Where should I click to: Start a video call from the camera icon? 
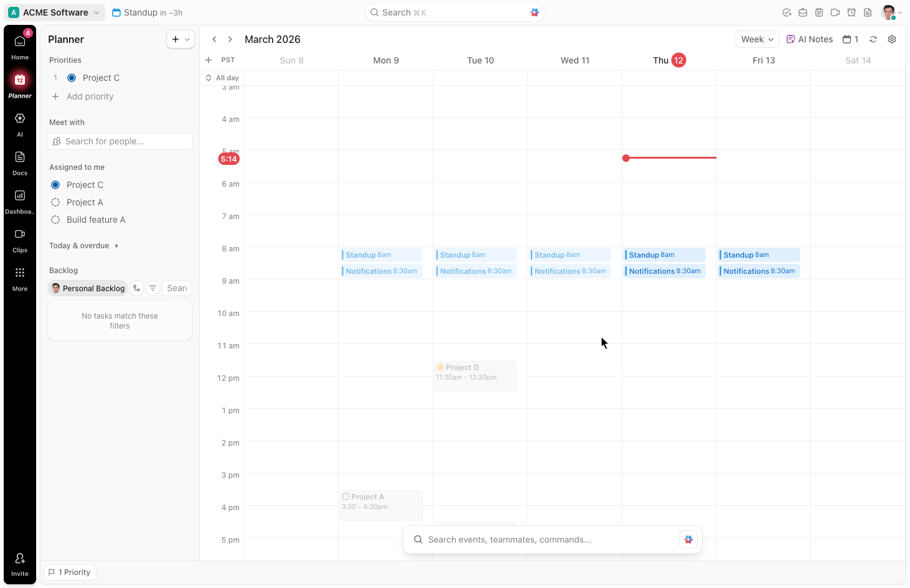(835, 12)
